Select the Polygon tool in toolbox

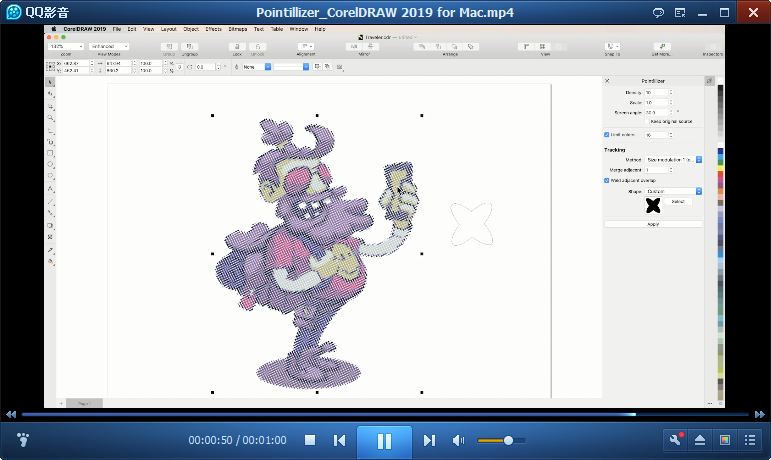click(x=50, y=176)
